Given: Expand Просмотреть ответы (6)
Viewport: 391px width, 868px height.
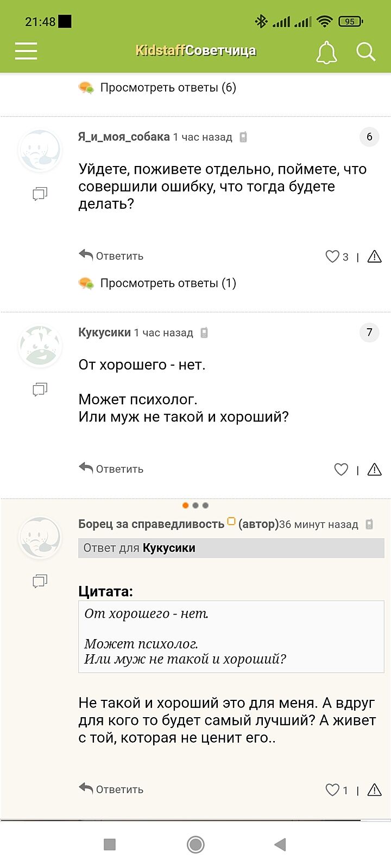Looking at the screenshot, I should coord(168,88).
